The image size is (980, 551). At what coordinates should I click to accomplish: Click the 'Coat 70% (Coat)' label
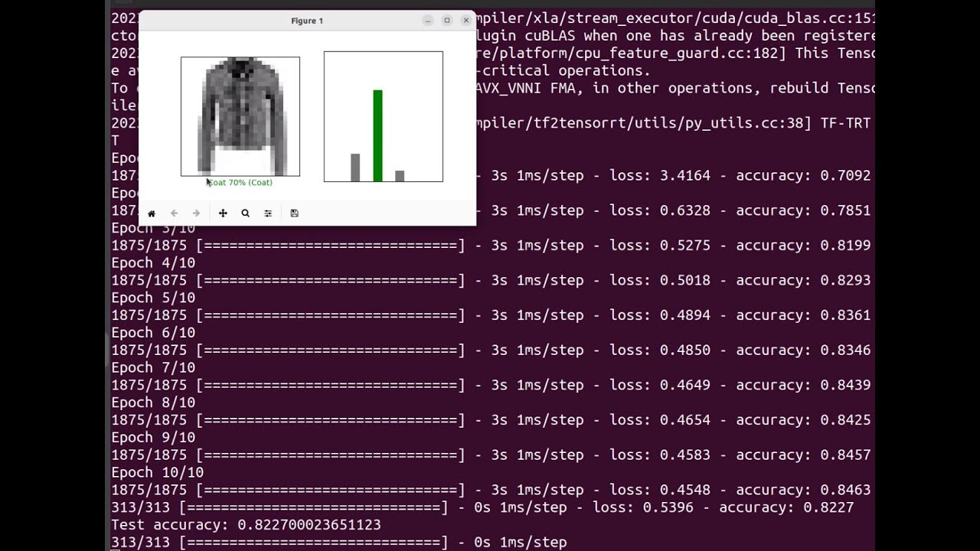point(240,182)
